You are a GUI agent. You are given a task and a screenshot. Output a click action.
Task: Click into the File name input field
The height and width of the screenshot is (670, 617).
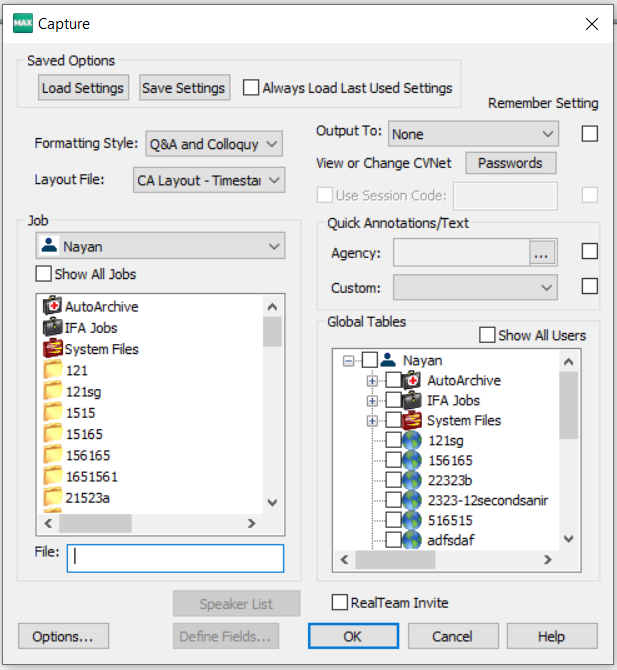point(175,558)
